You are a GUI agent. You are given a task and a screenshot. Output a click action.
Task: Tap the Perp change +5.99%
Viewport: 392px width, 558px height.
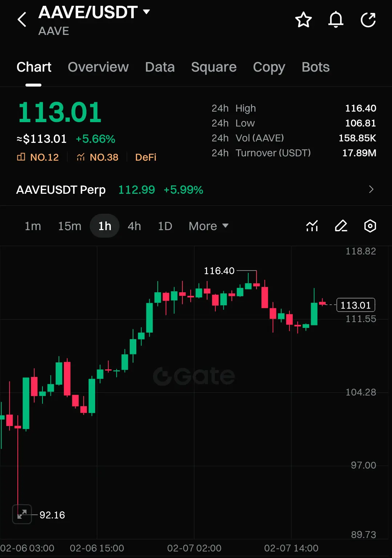click(183, 190)
